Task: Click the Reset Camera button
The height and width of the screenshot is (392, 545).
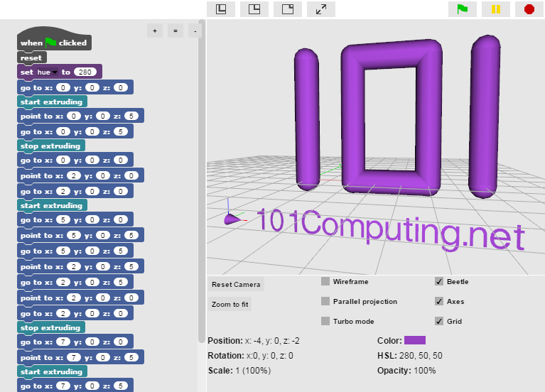Action: tap(236, 284)
